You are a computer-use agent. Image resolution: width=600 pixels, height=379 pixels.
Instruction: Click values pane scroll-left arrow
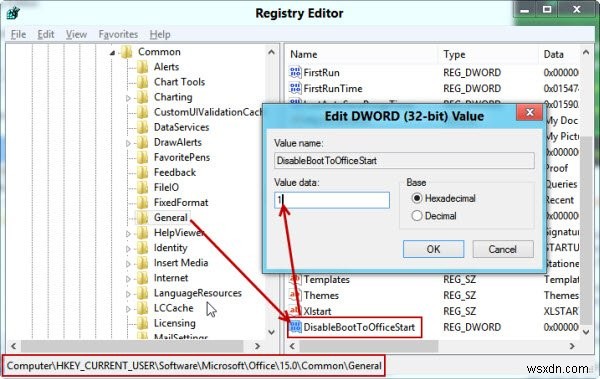coord(292,346)
